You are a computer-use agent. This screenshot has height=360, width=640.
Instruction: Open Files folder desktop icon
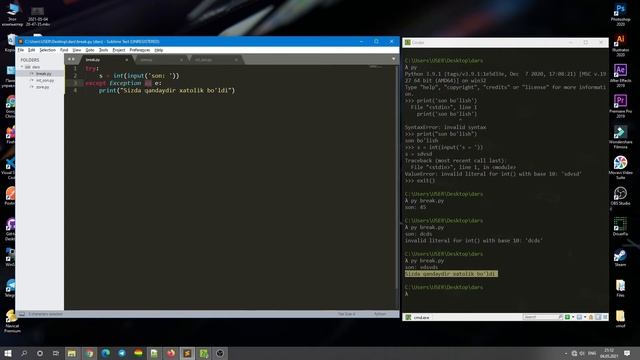(x=620, y=288)
